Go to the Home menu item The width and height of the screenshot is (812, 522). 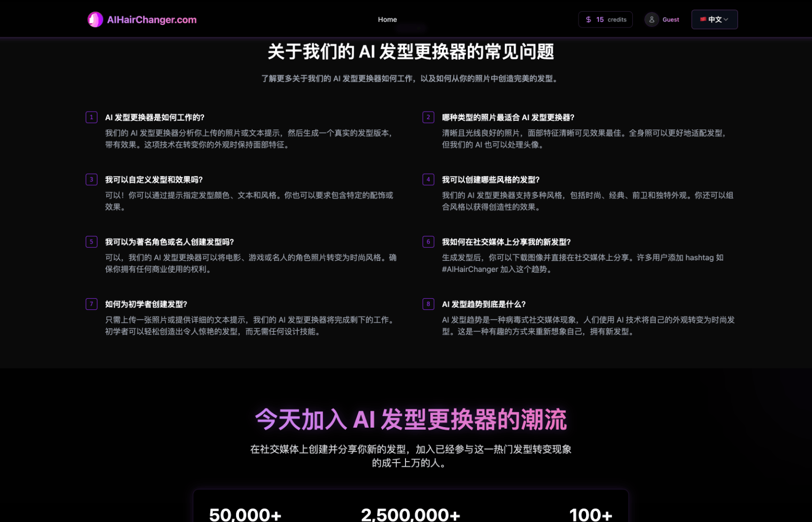coord(387,19)
